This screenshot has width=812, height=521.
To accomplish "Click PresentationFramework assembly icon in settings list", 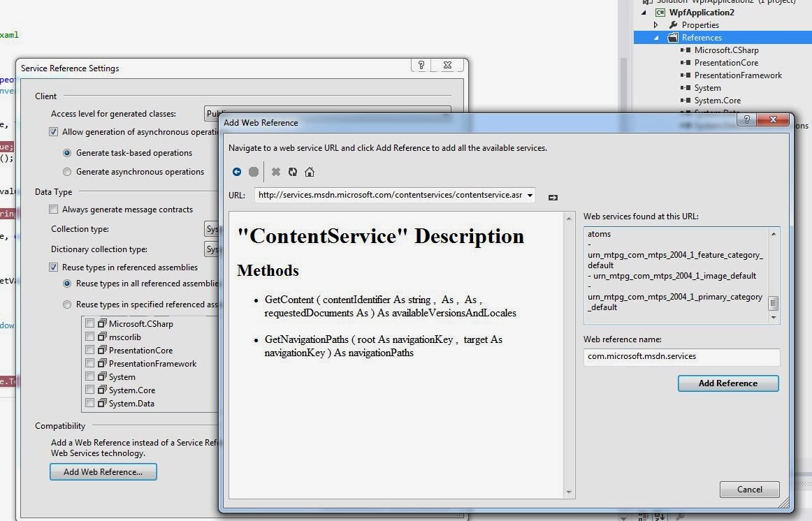I will pos(102,363).
